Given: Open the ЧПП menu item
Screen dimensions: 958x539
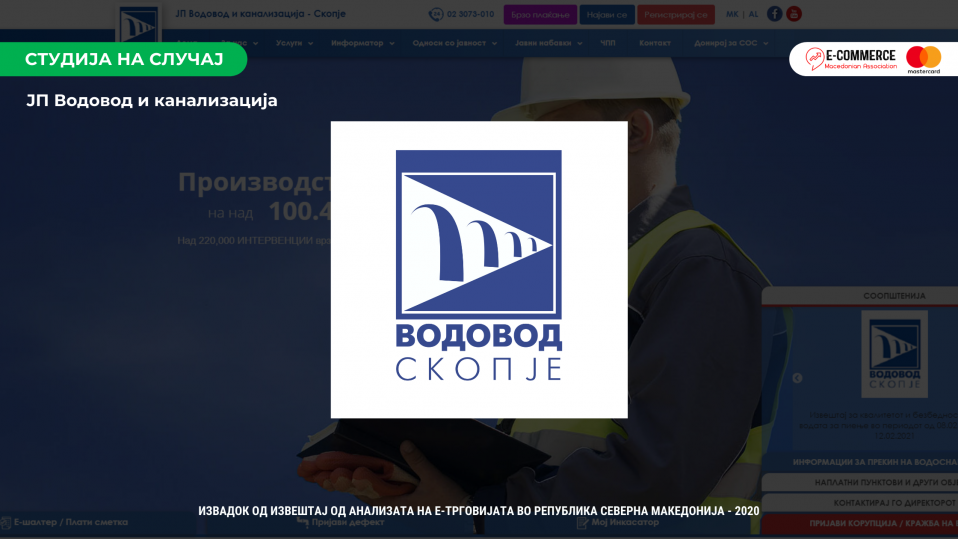Looking at the screenshot, I should tap(608, 44).
